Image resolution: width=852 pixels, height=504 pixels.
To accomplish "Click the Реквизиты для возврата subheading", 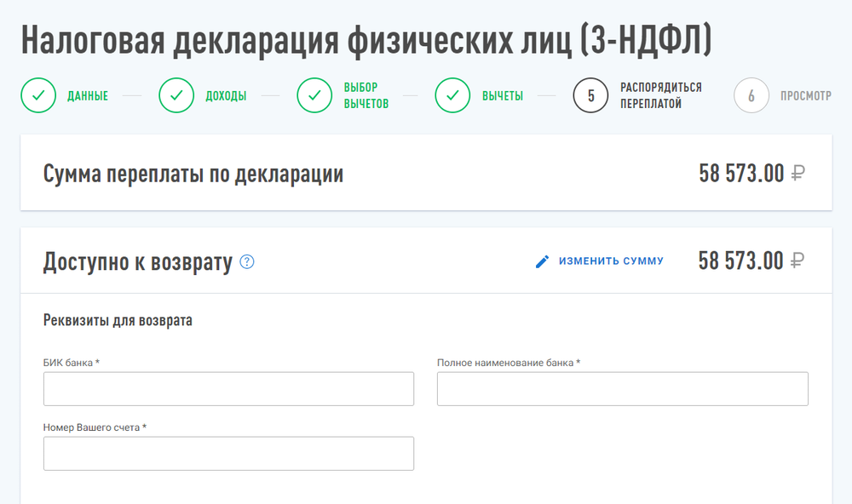I will point(118,320).
